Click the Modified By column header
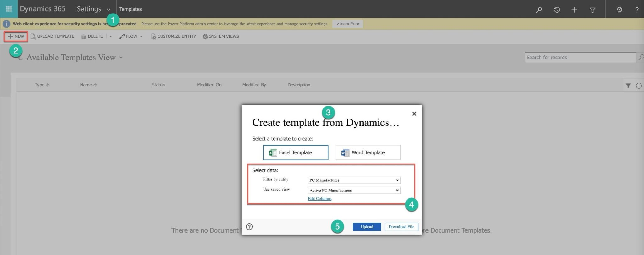644x255 pixels. click(254, 85)
